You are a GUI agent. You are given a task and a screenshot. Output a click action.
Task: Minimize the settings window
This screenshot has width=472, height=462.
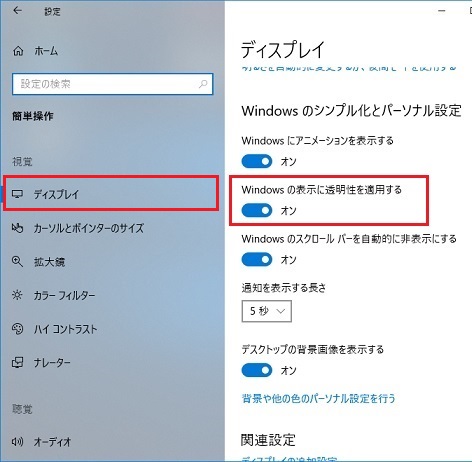tap(442, 11)
